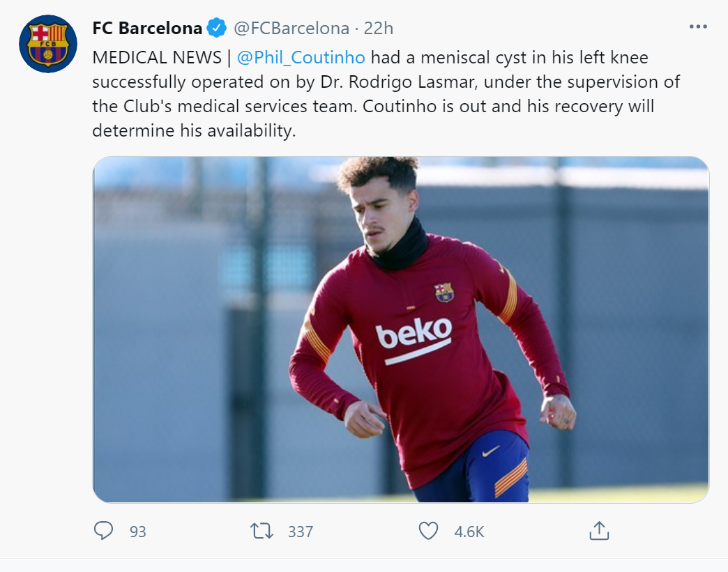The width and height of the screenshot is (728, 572).
Task: Click the @FCBarcelona handle
Action: click(x=291, y=29)
